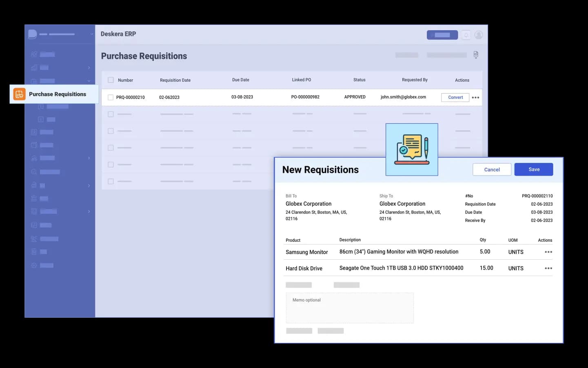Screen dimensions: 588x368
Task: Click the requisition document illustration
Action: coord(411,149)
